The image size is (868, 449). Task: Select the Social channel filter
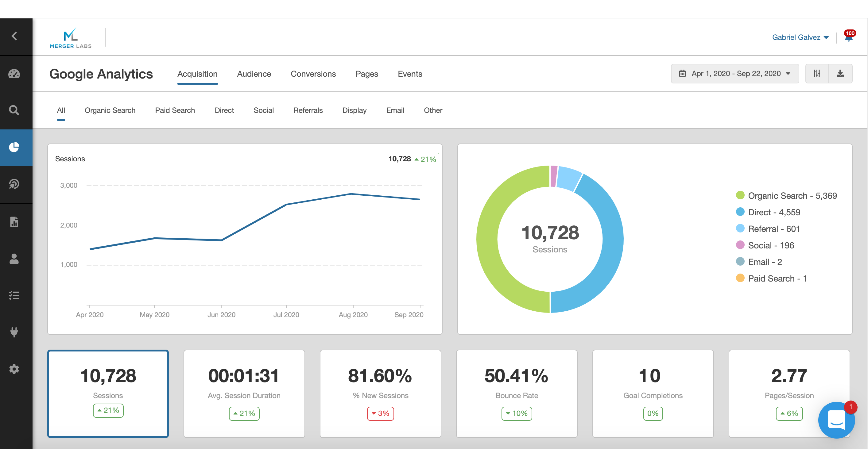click(x=264, y=110)
